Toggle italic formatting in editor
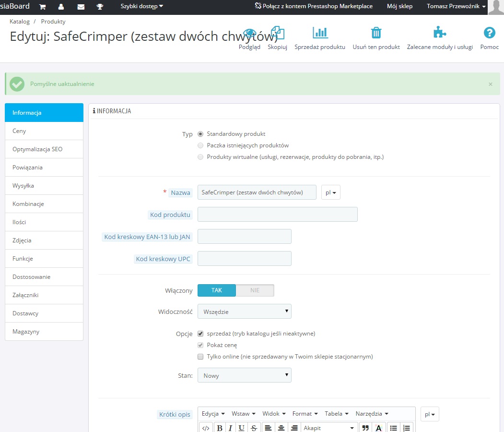This screenshot has height=432, width=504. [x=231, y=428]
